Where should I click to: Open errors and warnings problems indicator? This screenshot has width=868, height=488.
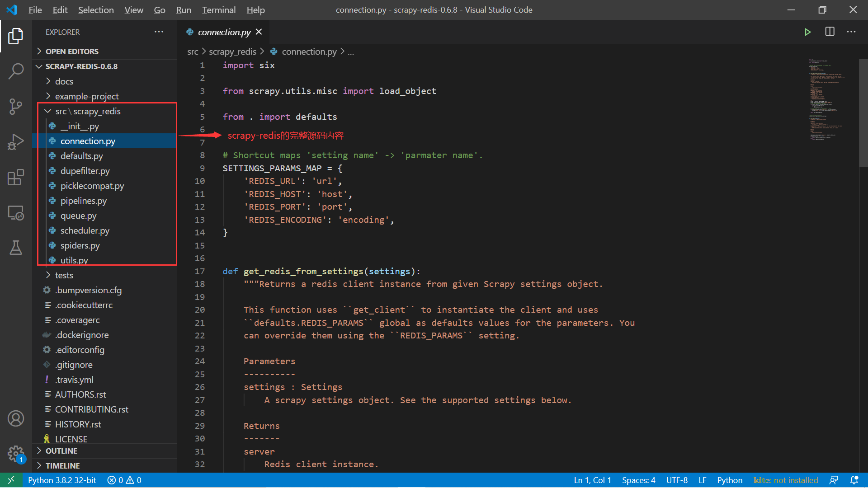pos(124,480)
